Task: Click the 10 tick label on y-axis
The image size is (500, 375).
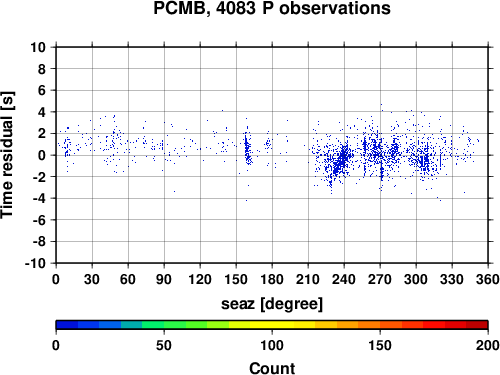Action: point(38,47)
